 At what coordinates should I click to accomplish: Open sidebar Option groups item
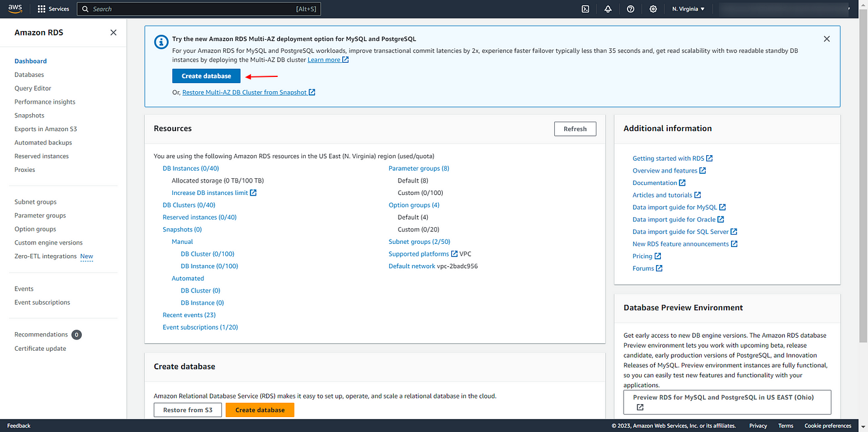point(35,229)
